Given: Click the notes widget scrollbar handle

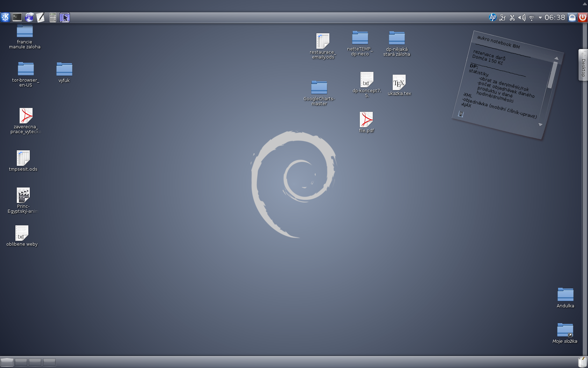Looking at the screenshot, I should [x=552, y=75].
